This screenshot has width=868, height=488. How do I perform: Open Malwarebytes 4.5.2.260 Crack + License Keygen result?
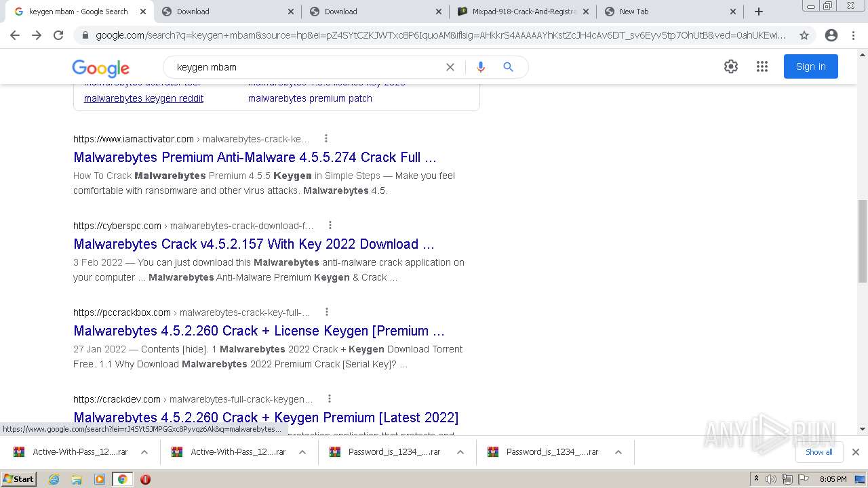(259, 331)
